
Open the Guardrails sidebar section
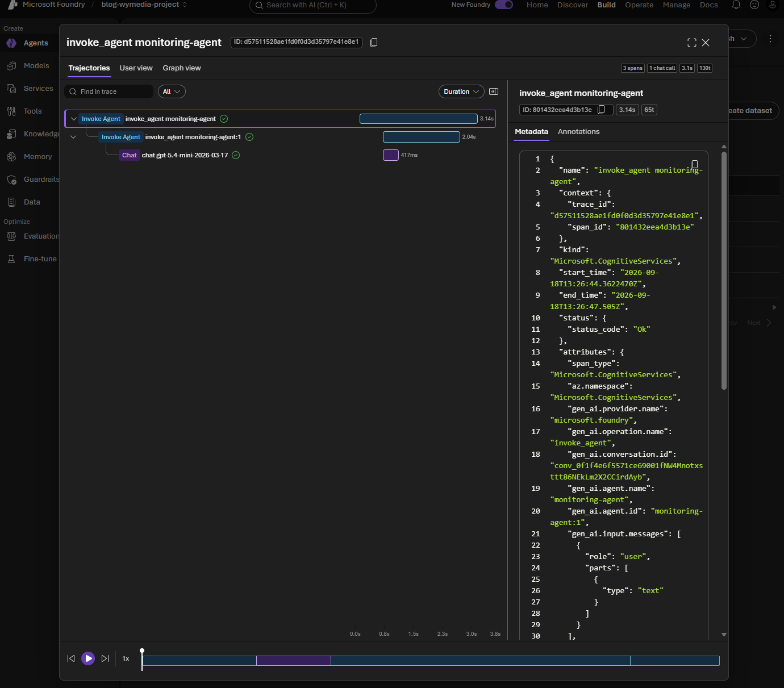point(30,180)
